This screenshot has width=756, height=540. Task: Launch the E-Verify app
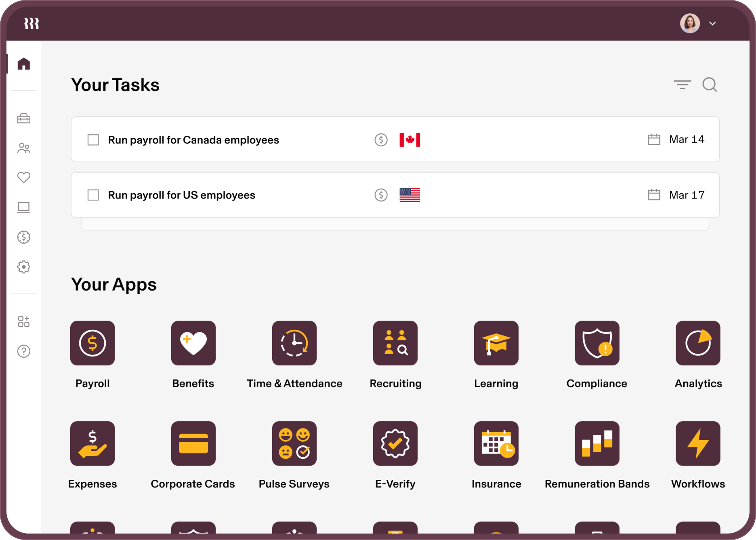click(x=395, y=443)
